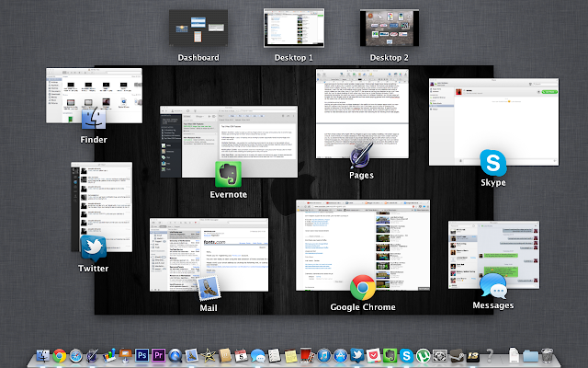This screenshot has height=368, width=588.
Task: Bring the Skype window forward
Action: 494,122
